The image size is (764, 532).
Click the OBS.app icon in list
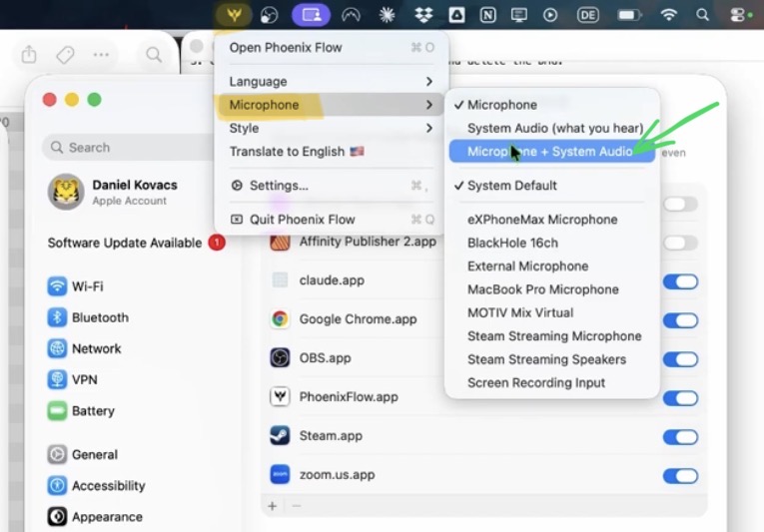280,358
